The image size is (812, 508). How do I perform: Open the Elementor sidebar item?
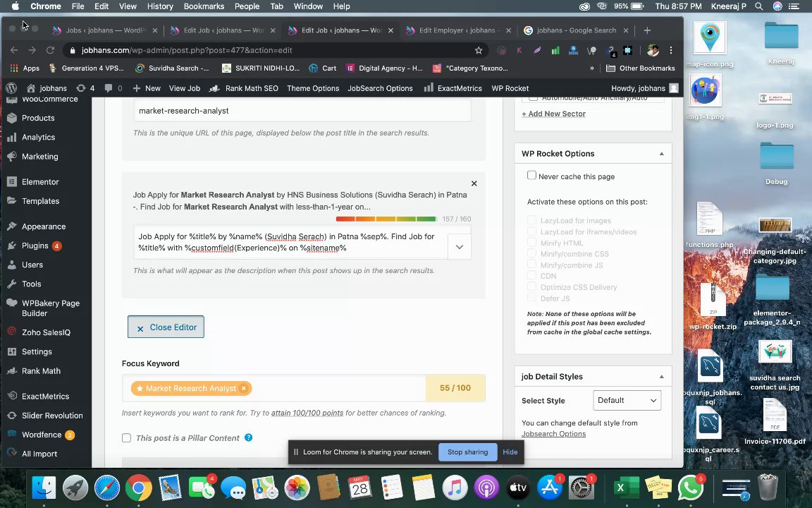coord(40,182)
